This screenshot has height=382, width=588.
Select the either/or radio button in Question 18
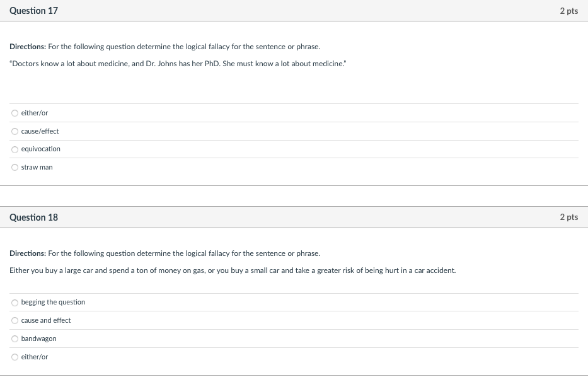pyautogui.click(x=14, y=357)
